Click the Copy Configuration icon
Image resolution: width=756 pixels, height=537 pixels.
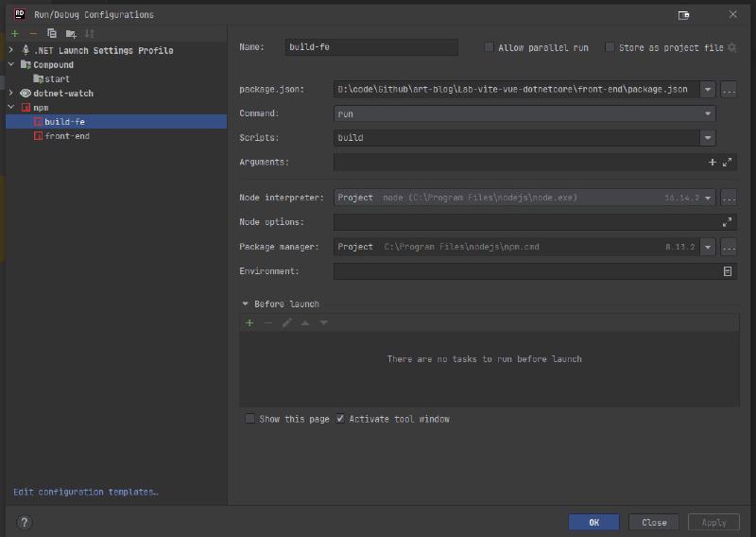coord(52,33)
